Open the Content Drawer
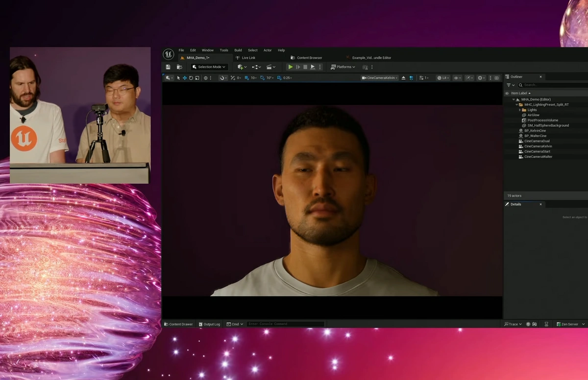588x380 pixels. [178, 324]
